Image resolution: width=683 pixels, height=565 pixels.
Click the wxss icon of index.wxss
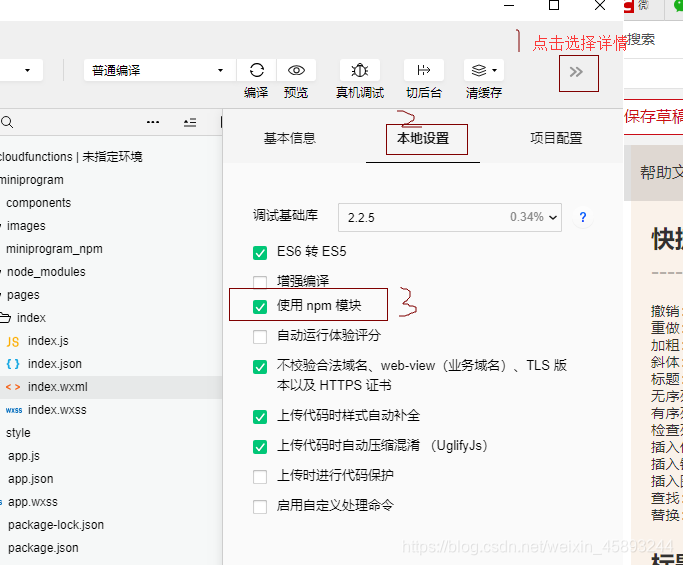click(14, 410)
